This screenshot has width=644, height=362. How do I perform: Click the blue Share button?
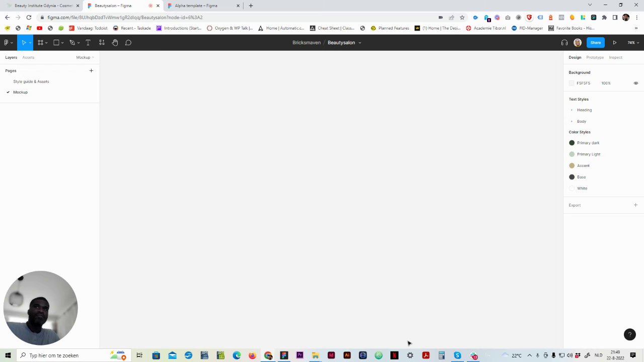click(x=595, y=43)
